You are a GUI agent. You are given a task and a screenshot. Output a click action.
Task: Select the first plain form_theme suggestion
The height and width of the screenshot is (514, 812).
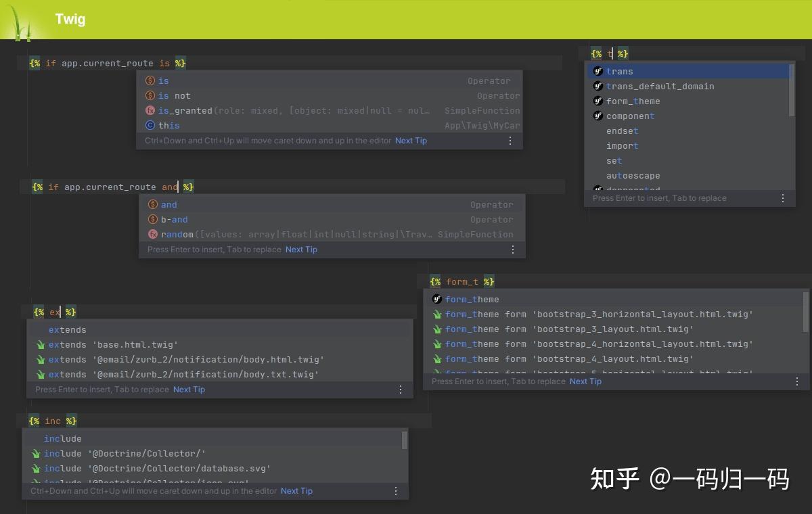[x=614, y=299]
